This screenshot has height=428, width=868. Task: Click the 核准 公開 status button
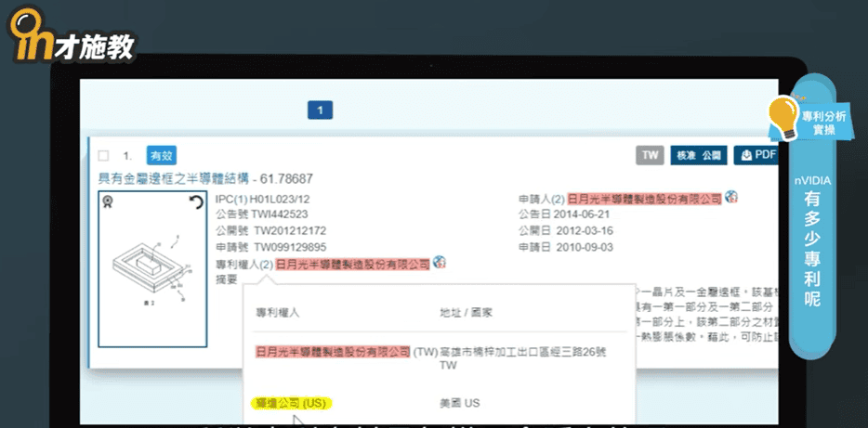tap(697, 155)
